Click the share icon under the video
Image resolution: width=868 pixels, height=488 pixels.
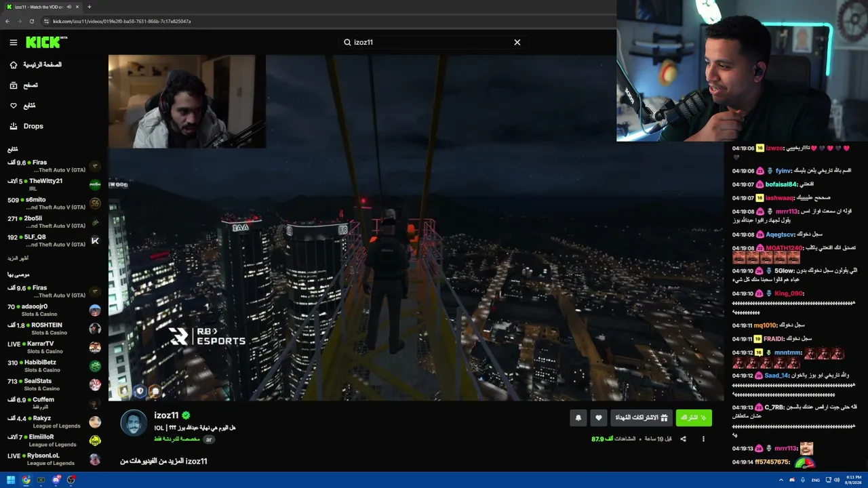[683, 439]
